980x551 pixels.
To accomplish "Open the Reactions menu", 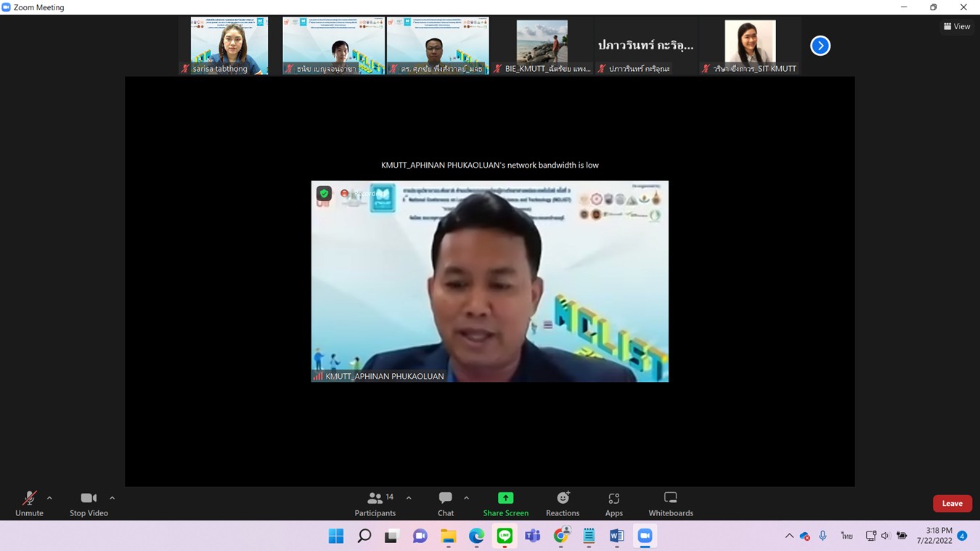I will point(563,503).
